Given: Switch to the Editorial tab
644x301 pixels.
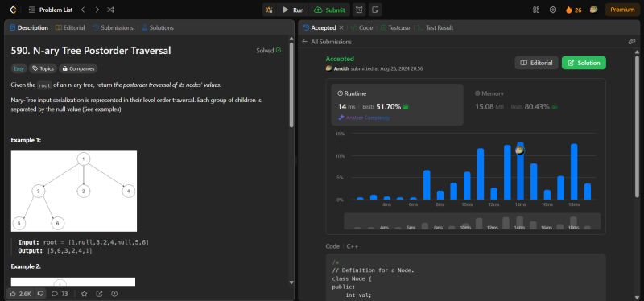Looking at the screenshot, I should pos(70,27).
